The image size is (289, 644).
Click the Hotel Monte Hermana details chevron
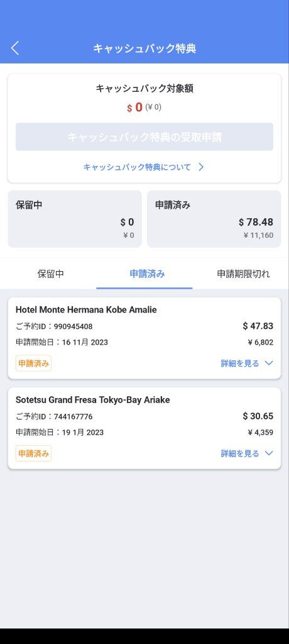[x=269, y=363]
